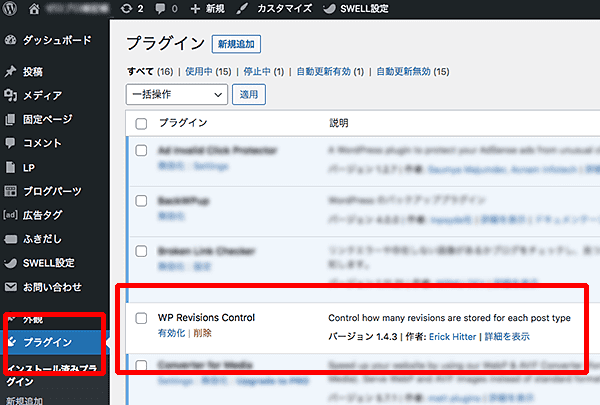Filter by 自動更新有効 (1)
The height and width of the screenshot is (405, 600).
(x=330, y=72)
